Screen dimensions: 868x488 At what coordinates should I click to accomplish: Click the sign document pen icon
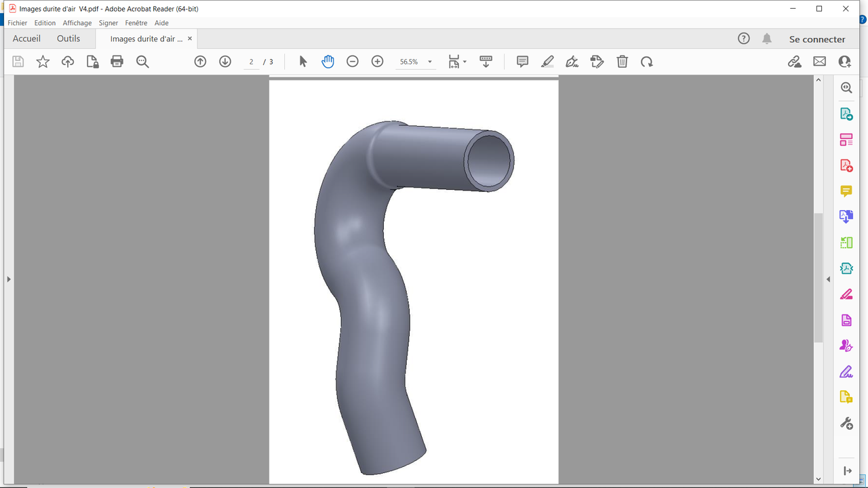(572, 62)
